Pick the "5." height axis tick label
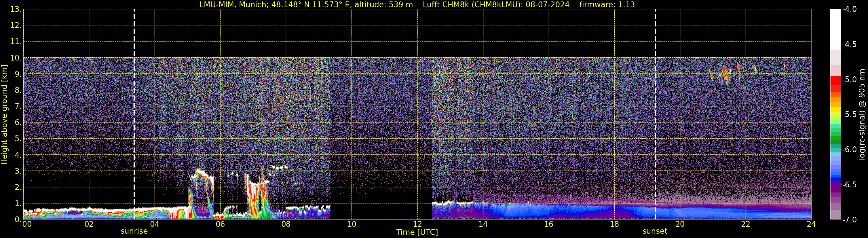Screen dimensions: 868x238 point(18,139)
